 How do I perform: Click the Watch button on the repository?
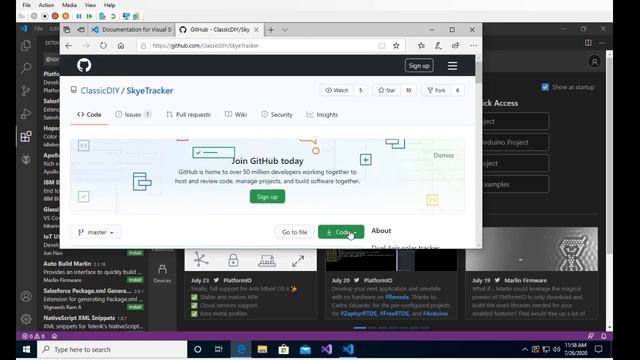(x=337, y=90)
